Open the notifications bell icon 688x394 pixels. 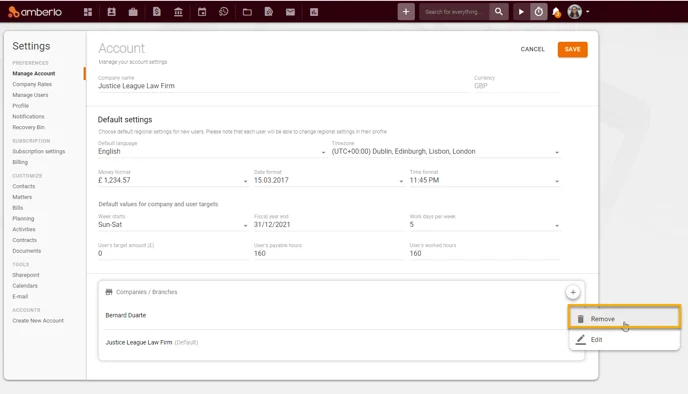coord(556,12)
